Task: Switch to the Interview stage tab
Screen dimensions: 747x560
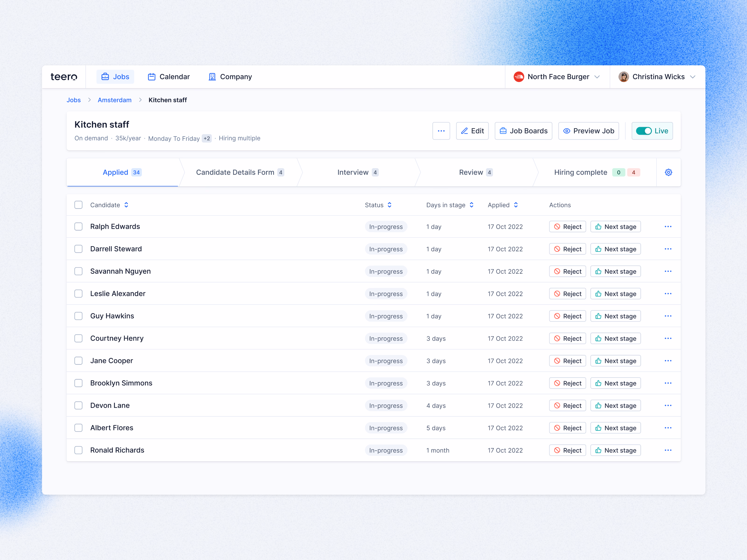Action: click(x=358, y=172)
